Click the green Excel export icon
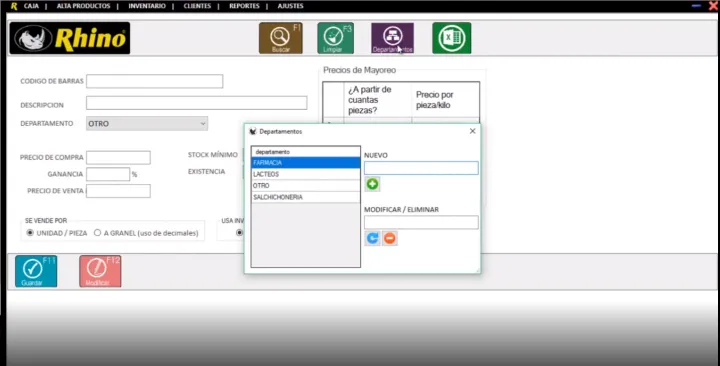The width and height of the screenshot is (720, 366). (451, 38)
